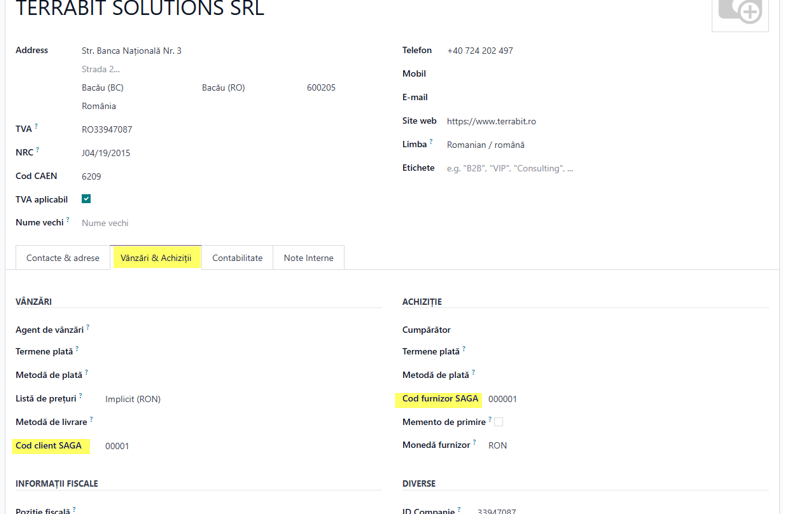
Task: Click the Cod client SAGA value 00001
Action: 117,446
